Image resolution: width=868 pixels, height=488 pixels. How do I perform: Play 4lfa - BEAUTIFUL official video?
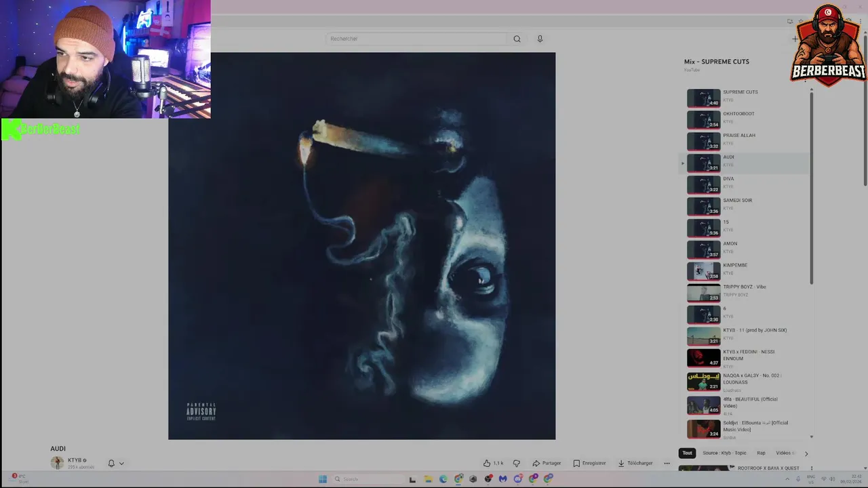point(746,405)
